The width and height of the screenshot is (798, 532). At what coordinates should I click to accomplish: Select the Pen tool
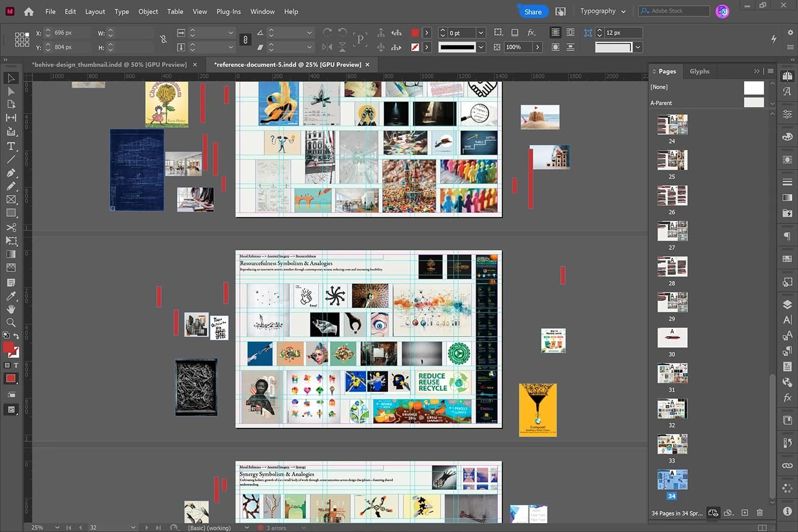pyautogui.click(x=11, y=173)
